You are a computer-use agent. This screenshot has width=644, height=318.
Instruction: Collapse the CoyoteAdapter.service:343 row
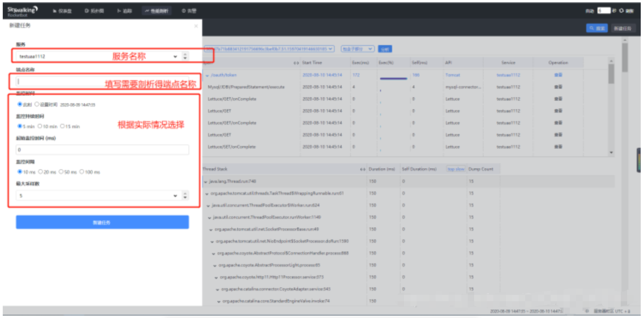218,290
